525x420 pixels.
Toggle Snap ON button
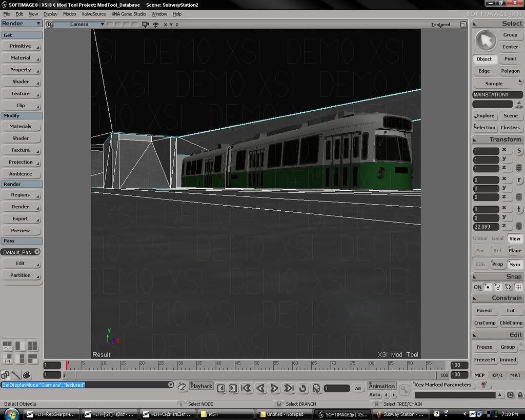pos(477,287)
